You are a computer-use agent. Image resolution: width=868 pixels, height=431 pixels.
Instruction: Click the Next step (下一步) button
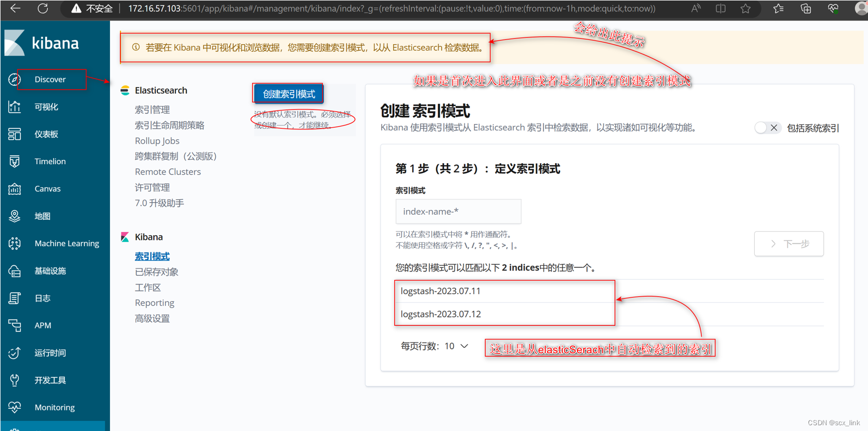tap(789, 244)
